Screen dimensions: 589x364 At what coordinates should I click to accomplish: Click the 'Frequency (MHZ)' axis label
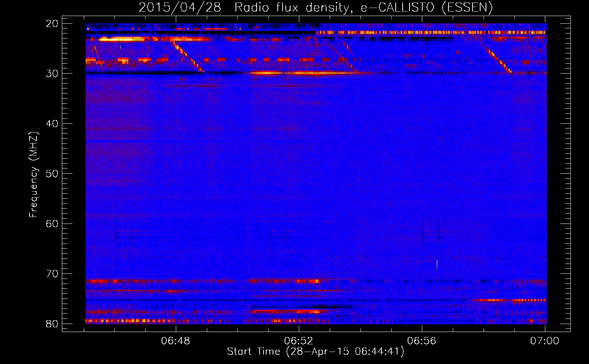tap(33, 175)
